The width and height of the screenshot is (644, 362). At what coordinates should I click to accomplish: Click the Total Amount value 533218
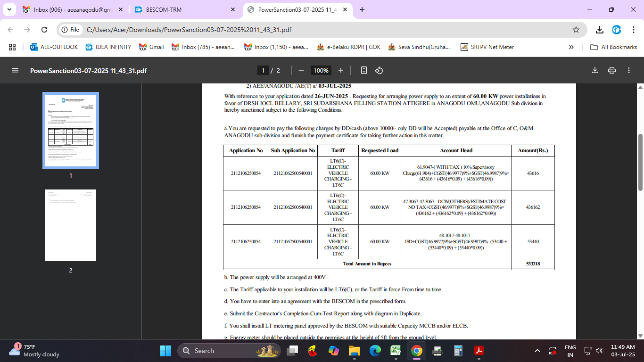tap(533, 264)
